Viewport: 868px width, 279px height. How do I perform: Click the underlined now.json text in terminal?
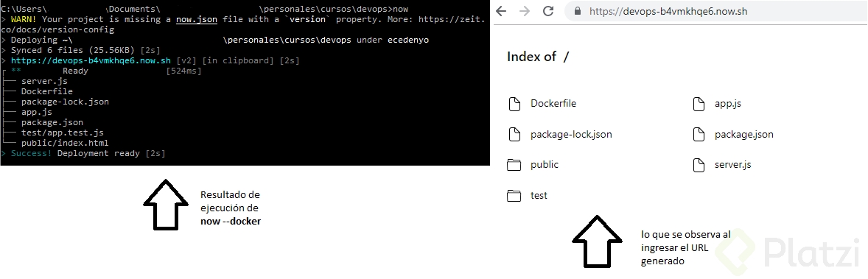click(197, 19)
